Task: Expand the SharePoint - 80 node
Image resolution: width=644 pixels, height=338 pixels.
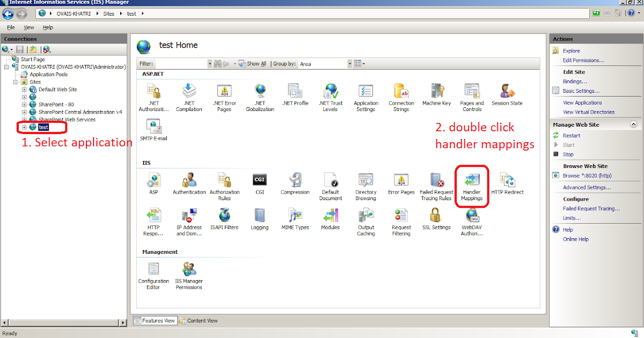Action: point(24,105)
